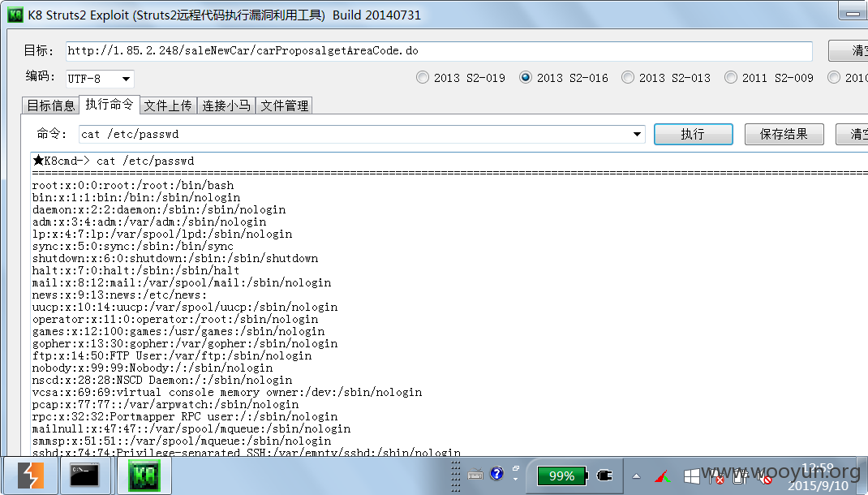Select the 2013 S2-016 exploit option

(x=564, y=78)
